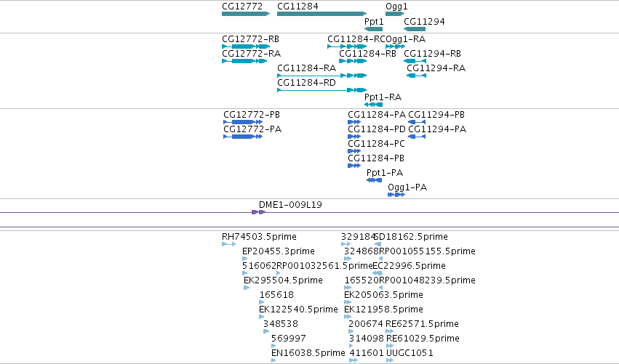Click the Ogg1-RA transcript label
Image resolution: width=619 pixels, height=364 pixels.
click(x=406, y=39)
